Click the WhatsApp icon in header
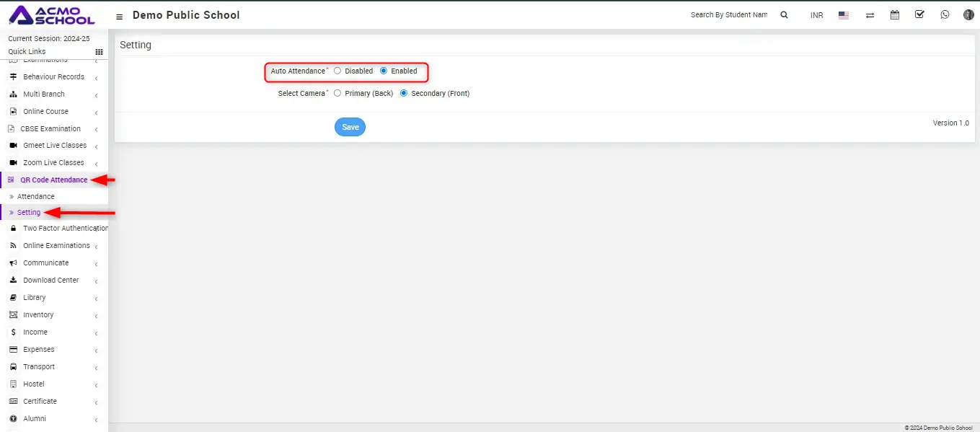The height and width of the screenshot is (432, 980). pos(945,15)
